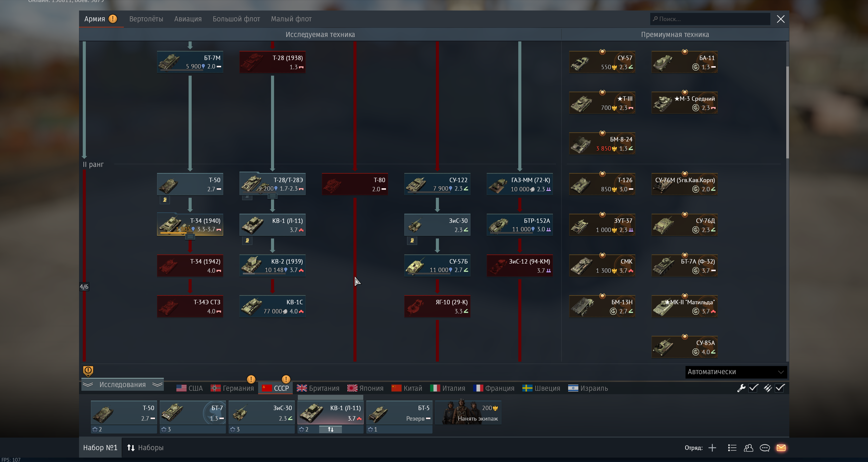Select Франция nation
The height and width of the screenshot is (462, 868).
tap(494, 388)
